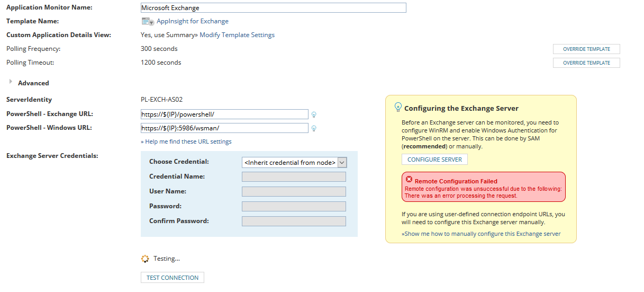Image resolution: width=644 pixels, height=292 pixels.
Task: Click the PowerShell Windows URL field
Action: pos(224,128)
